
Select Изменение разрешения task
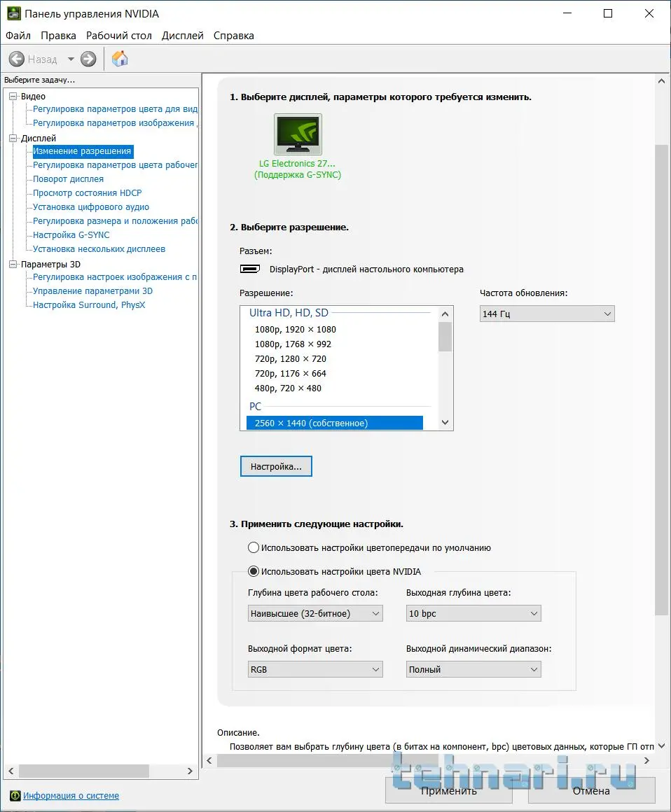pos(83,151)
